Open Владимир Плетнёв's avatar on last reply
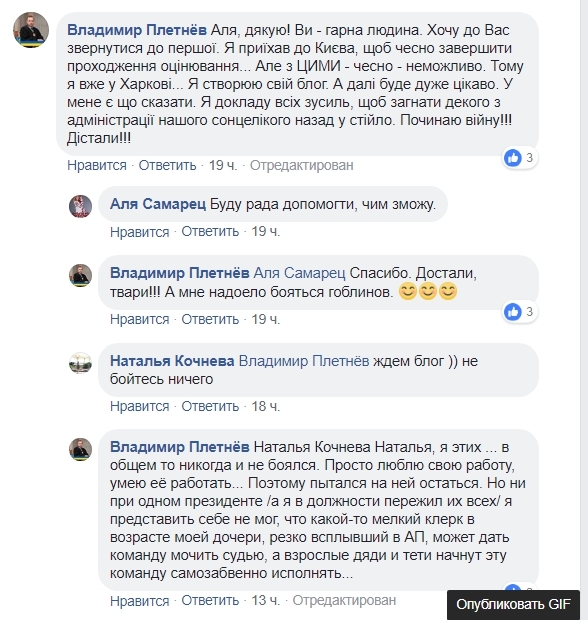The image size is (588, 620). click(x=81, y=449)
